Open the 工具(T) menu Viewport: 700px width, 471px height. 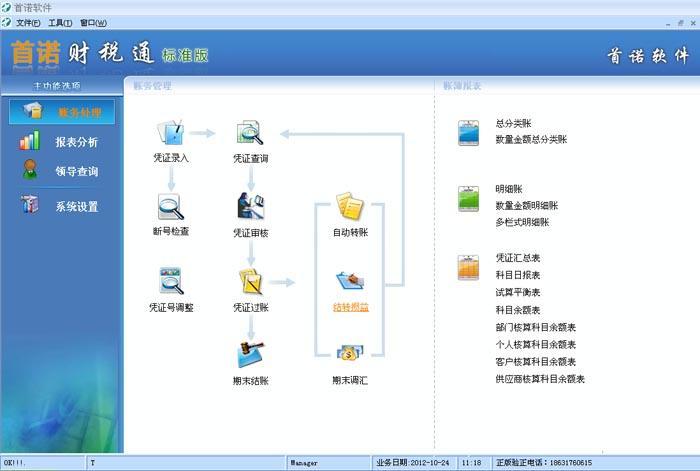pos(60,22)
